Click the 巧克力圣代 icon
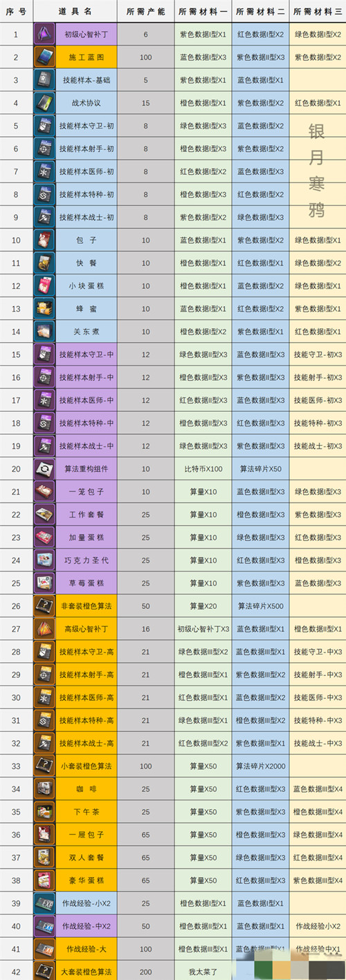The image size is (346, 980). (44, 560)
